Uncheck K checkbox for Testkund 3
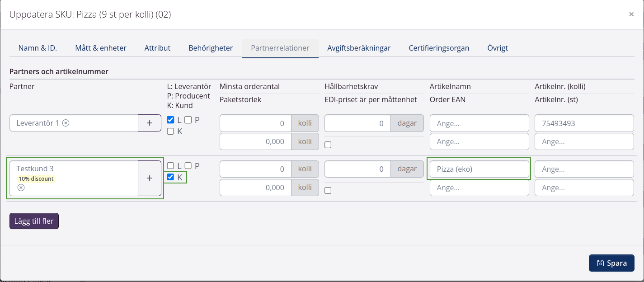The width and height of the screenshot is (644, 282). [170, 177]
